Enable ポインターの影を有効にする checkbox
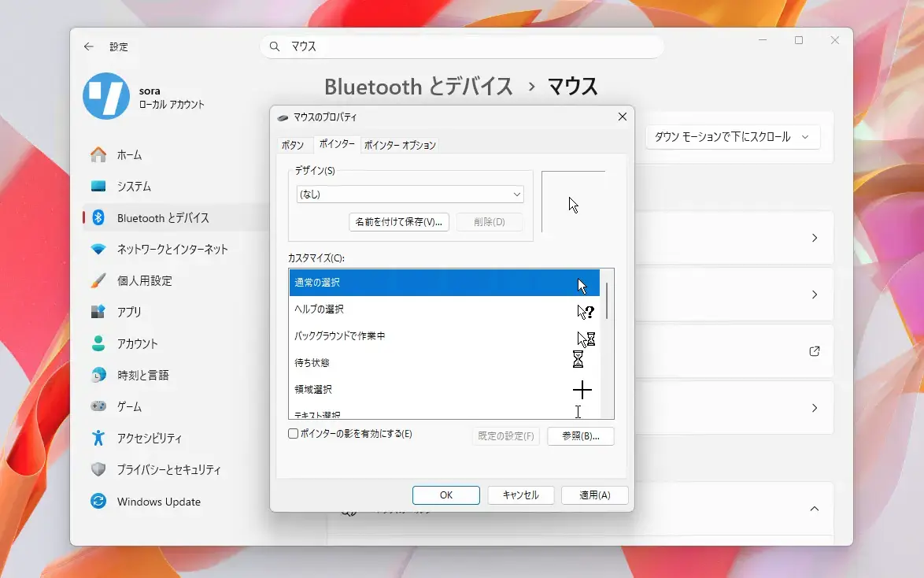924x578 pixels. [293, 433]
